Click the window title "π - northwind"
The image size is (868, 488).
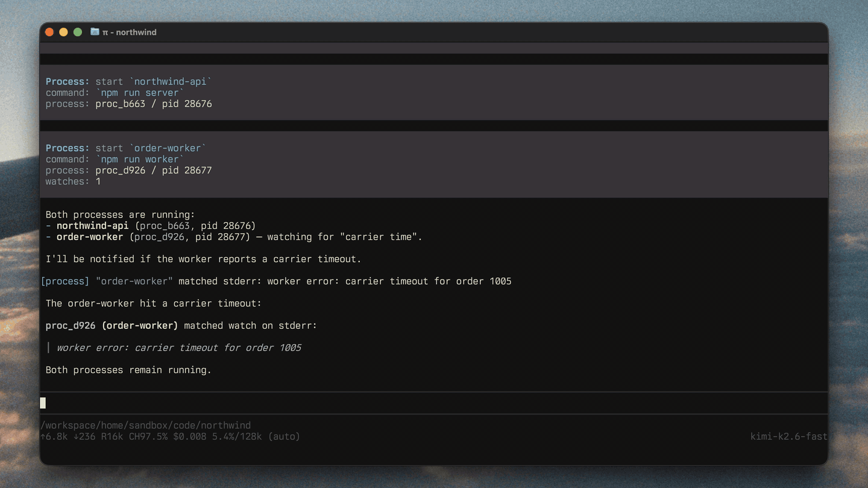130,33
